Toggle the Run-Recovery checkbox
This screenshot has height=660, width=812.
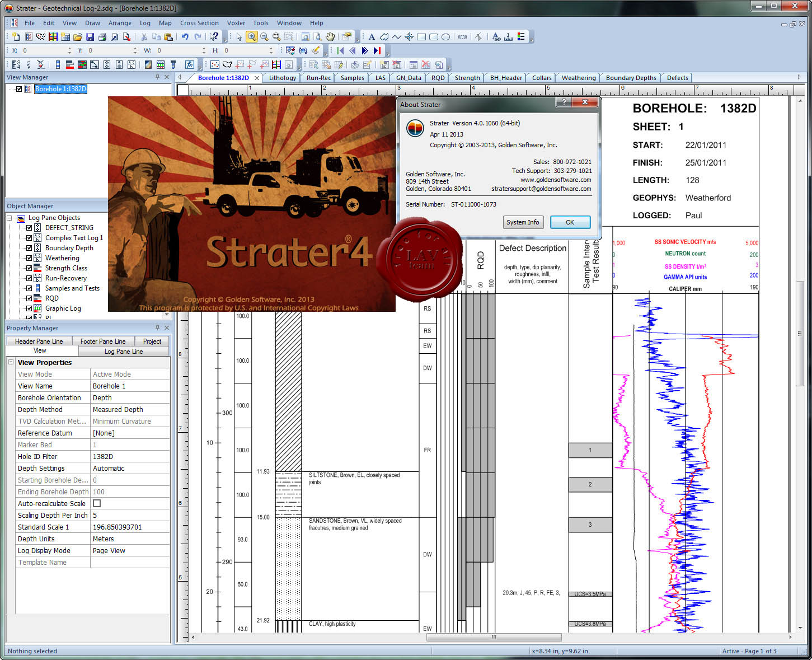point(29,278)
